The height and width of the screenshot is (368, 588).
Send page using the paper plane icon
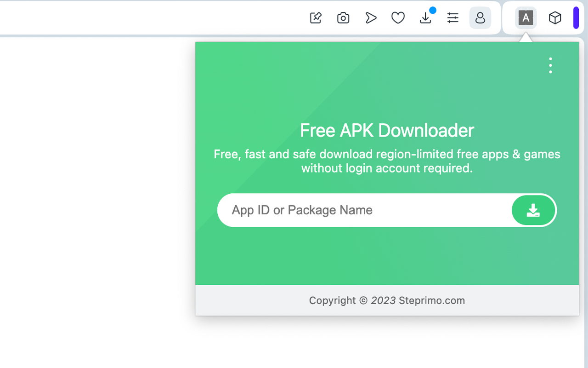coord(371,17)
